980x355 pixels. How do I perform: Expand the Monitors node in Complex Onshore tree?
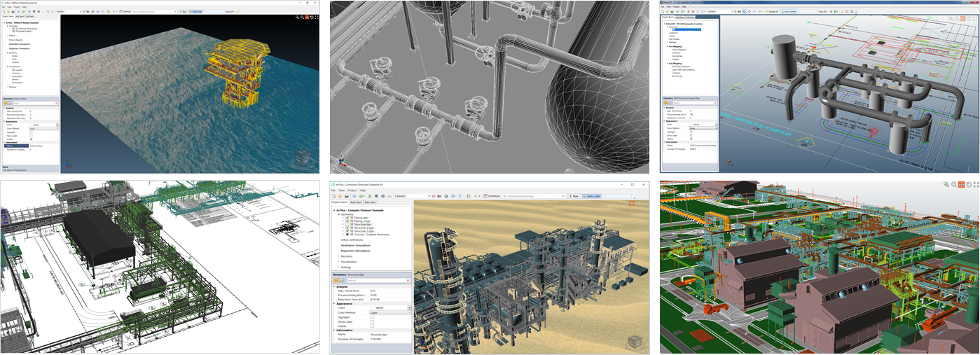pos(339,256)
